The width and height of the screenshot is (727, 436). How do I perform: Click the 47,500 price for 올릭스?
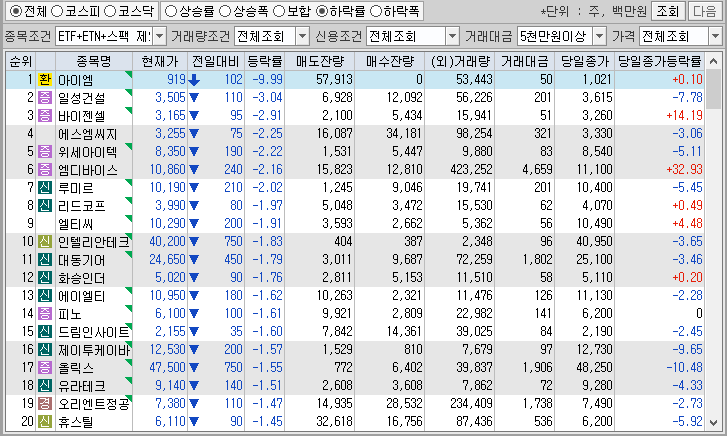pyautogui.click(x=167, y=368)
